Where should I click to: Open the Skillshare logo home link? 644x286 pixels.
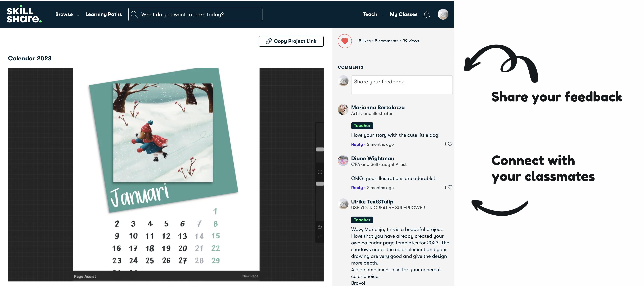[x=24, y=14]
